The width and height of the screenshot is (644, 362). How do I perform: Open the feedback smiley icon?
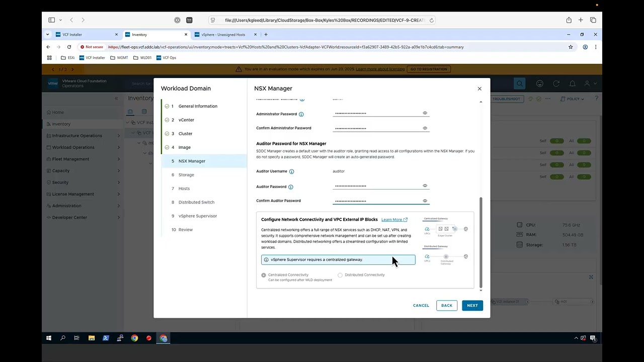[540, 83]
